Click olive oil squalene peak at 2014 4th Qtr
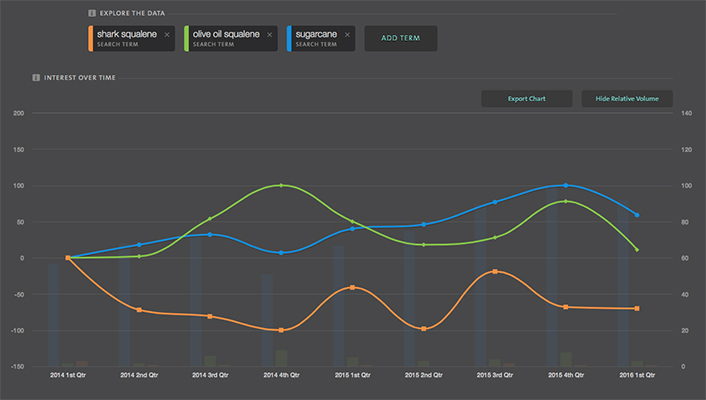This screenshot has height=400, width=706. pyautogui.click(x=281, y=185)
